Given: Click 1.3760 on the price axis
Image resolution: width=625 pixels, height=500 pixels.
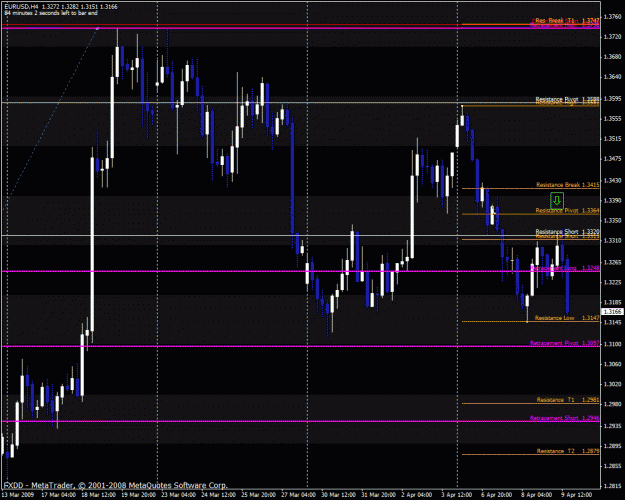Looking at the screenshot, I should tap(613, 17).
